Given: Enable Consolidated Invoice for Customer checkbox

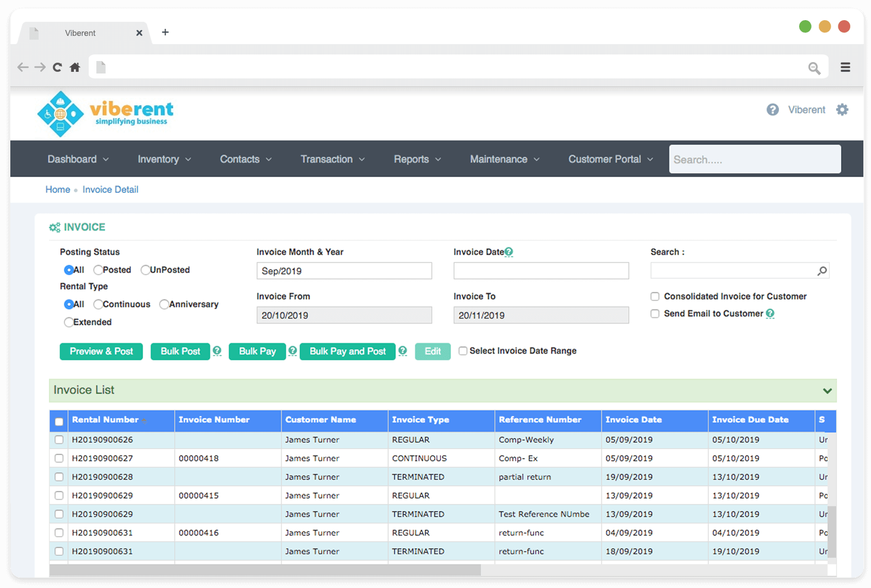Looking at the screenshot, I should (x=655, y=297).
